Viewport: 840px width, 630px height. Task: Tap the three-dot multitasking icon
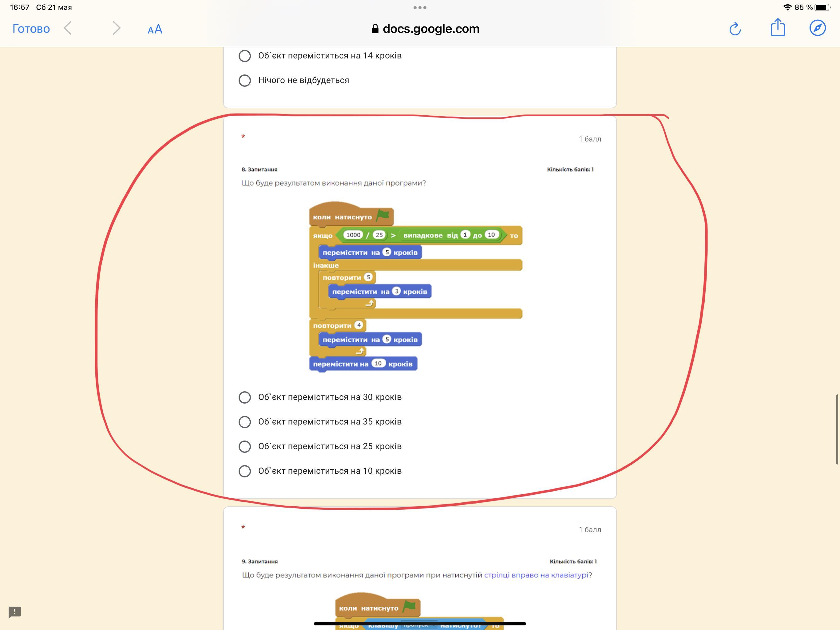(420, 8)
